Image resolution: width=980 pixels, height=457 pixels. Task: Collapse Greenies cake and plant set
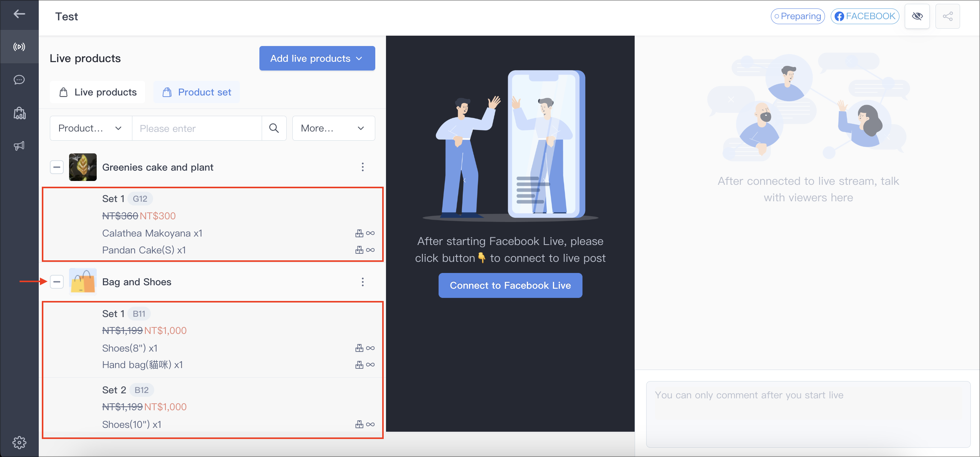click(57, 167)
